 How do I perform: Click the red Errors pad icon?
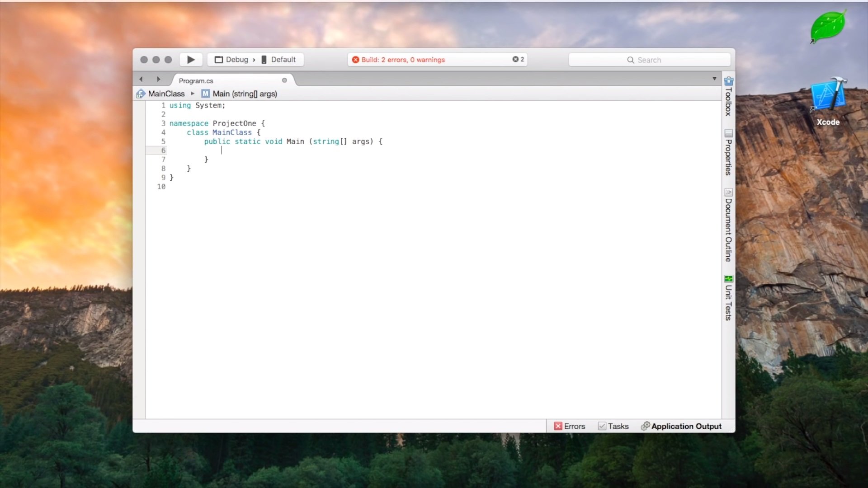click(x=558, y=426)
